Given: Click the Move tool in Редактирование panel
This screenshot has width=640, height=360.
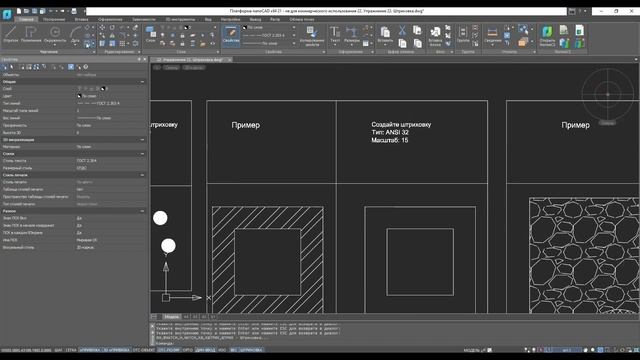Looking at the screenshot, I should [102, 27].
